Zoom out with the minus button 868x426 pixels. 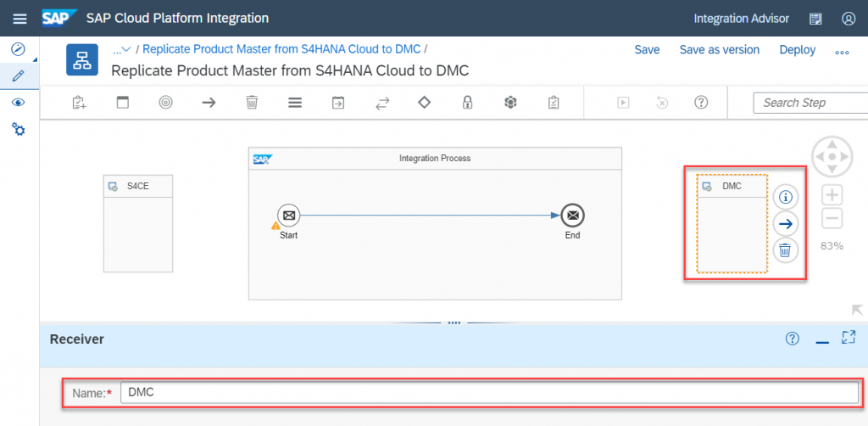832,218
